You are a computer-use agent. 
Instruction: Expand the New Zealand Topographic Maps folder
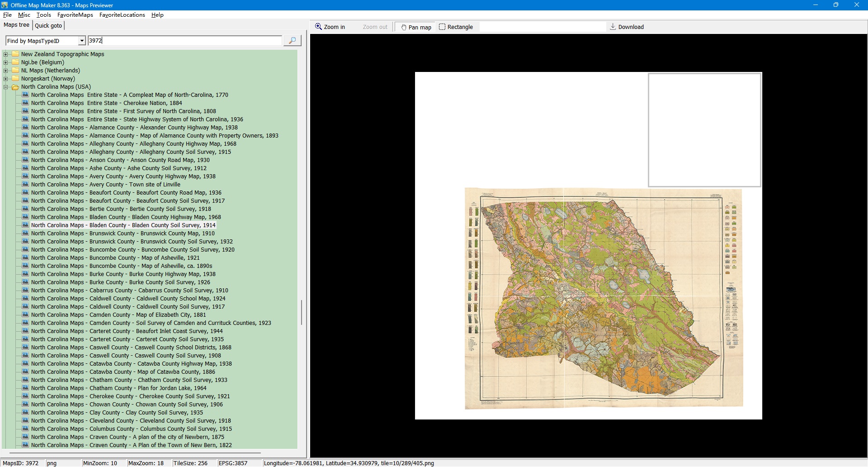point(6,54)
